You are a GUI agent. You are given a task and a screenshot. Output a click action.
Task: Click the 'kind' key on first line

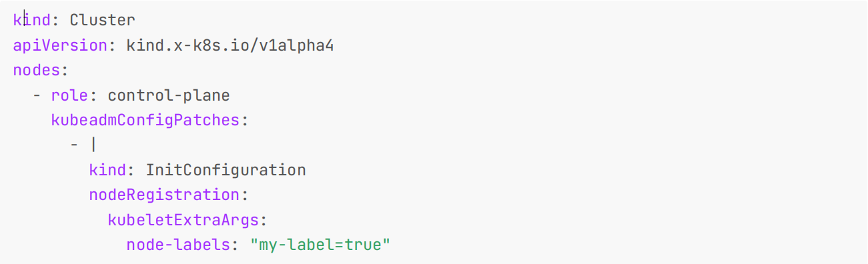[31, 20]
